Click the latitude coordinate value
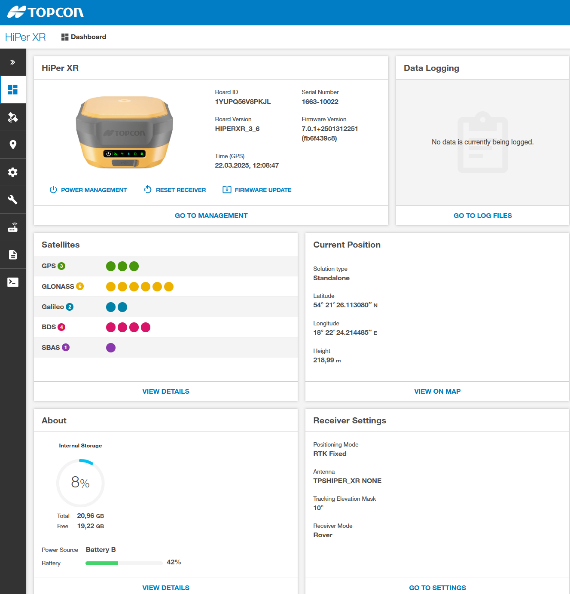 tap(345, 305)
